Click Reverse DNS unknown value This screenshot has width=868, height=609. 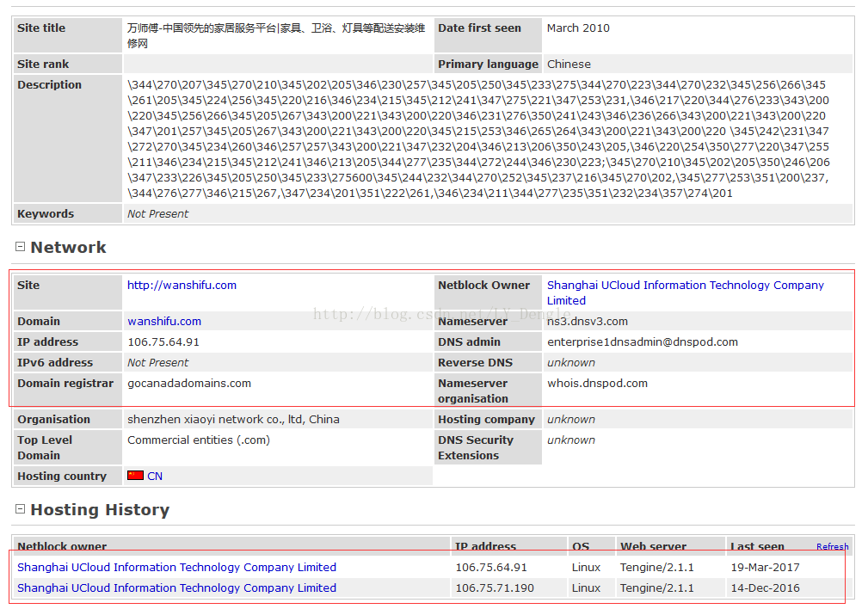coord(570,363)
